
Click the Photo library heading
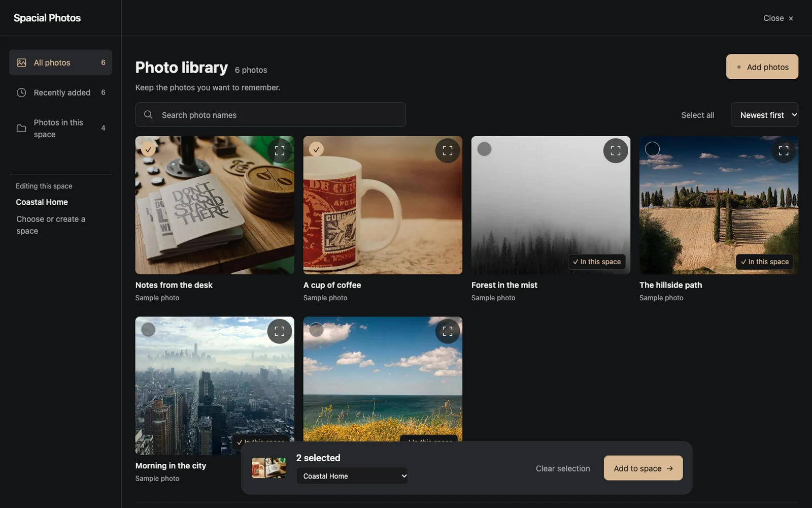182,68
